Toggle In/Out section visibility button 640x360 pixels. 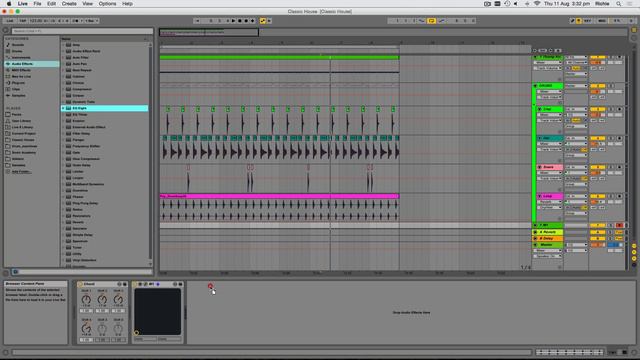pos(634,247)
